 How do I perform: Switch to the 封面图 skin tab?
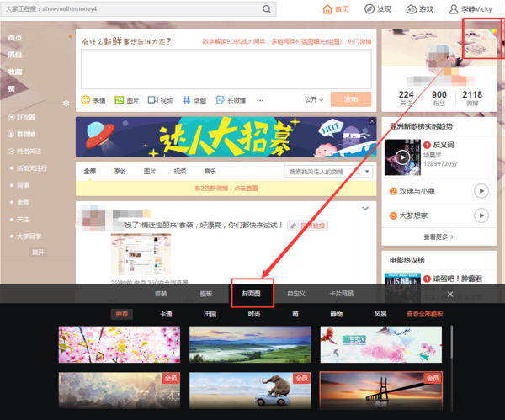[x=251, y=294]
